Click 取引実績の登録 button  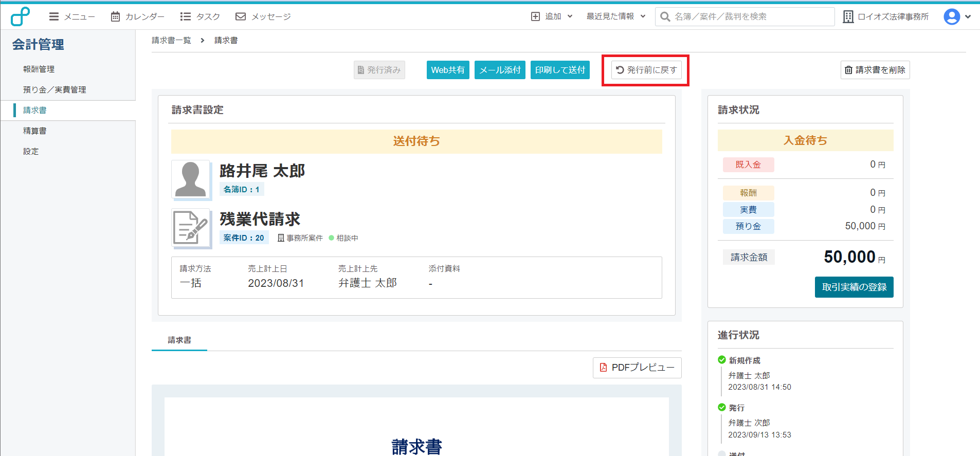click(854, 287)
